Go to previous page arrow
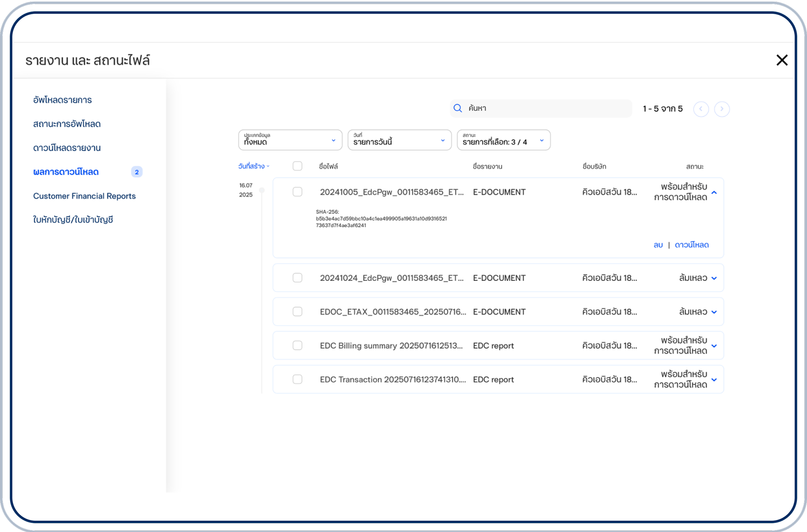Screen dimensions: 807x532 [x=701, y=109]
